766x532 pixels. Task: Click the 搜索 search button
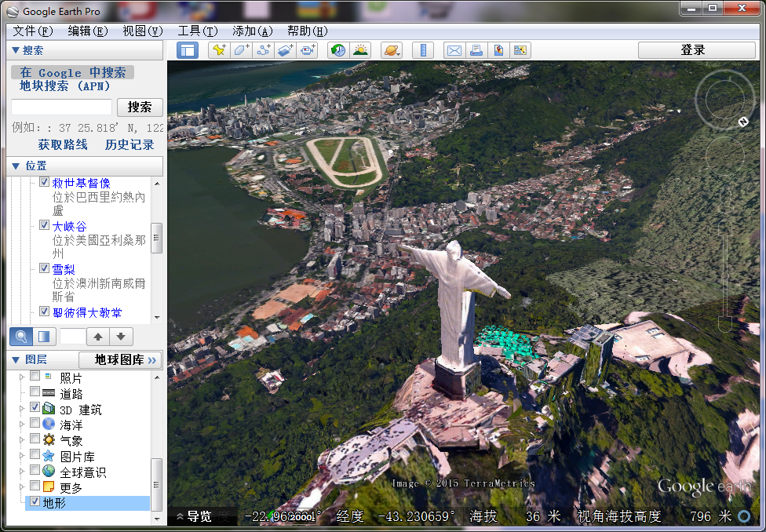(x=140, y=107)
